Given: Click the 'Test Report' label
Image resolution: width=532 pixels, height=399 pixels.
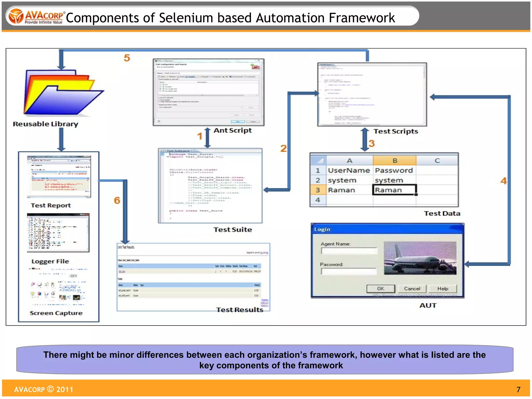Looking at the screenshot, I should click(x=51, y=205).
